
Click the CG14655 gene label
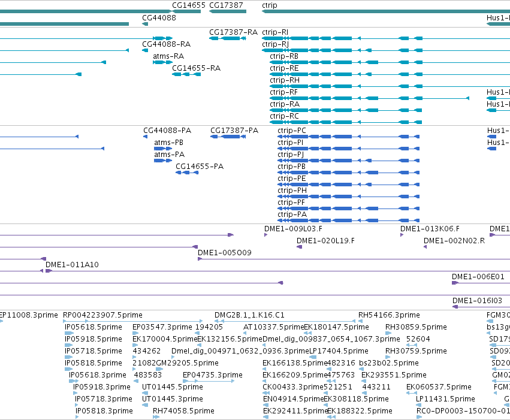point(189,5)
